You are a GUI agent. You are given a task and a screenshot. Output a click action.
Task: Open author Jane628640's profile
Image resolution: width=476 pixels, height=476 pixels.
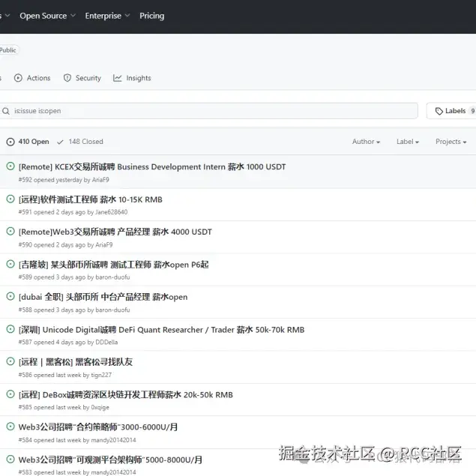(x=111, y=212)
